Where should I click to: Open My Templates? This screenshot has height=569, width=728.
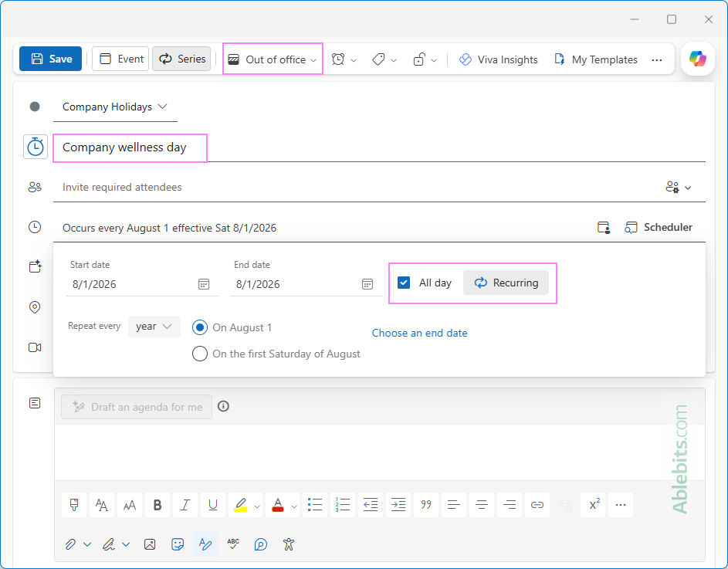(596, 59)
